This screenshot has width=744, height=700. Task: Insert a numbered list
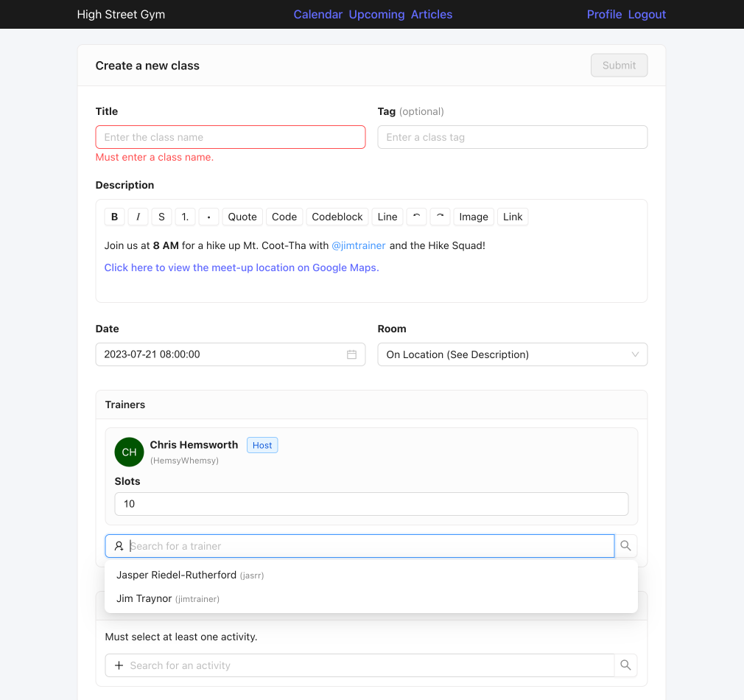pos(185,217)
